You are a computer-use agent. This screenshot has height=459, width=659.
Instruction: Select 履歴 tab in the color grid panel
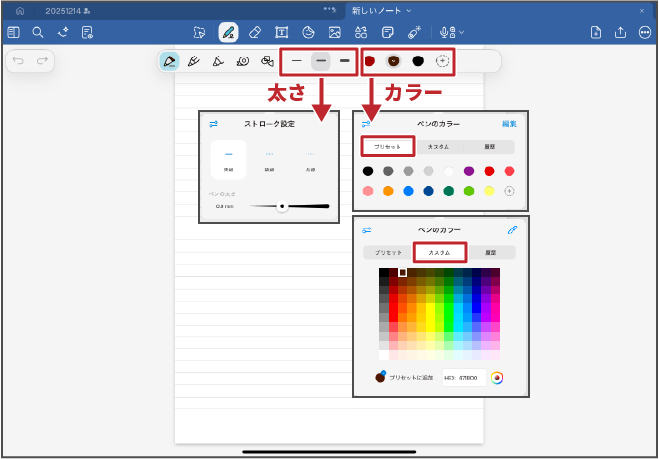[490, 253]
